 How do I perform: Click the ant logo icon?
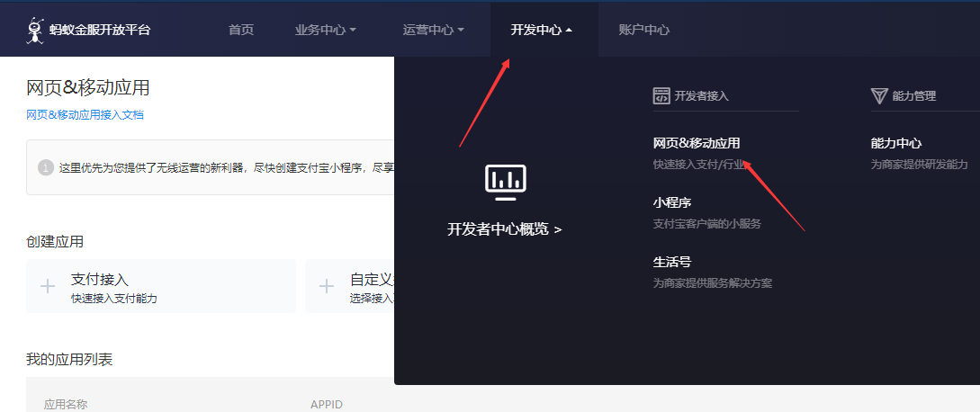tap(35, 30)
